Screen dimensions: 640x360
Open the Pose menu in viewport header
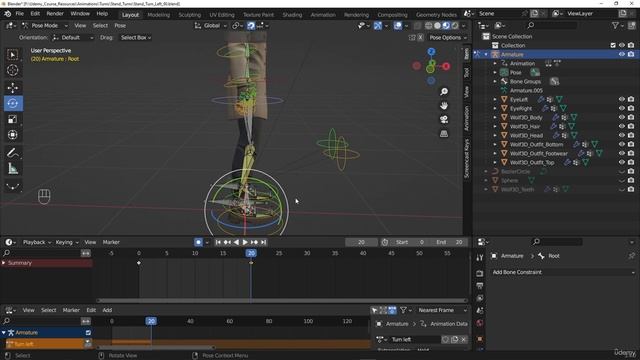pyautogui.click(x=120, y=26)
